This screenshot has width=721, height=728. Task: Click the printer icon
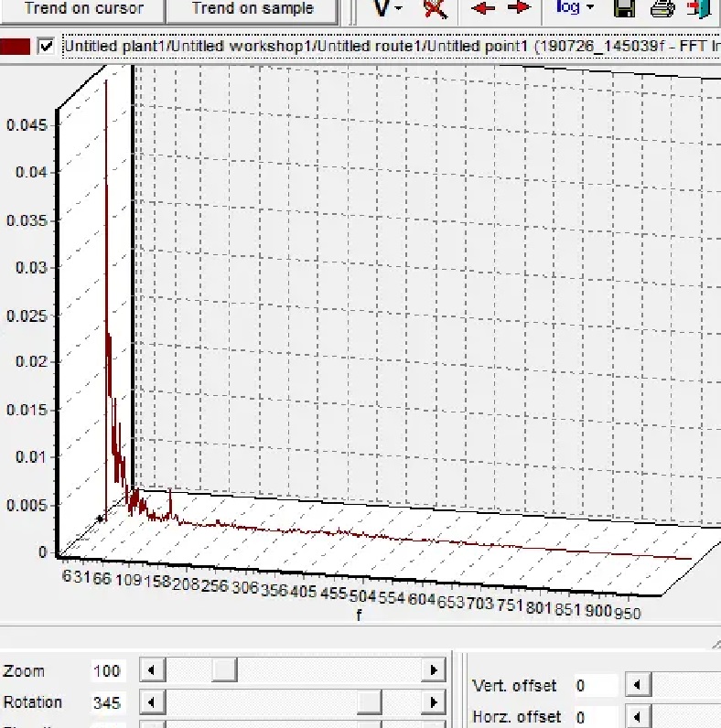tap(662, 8)
